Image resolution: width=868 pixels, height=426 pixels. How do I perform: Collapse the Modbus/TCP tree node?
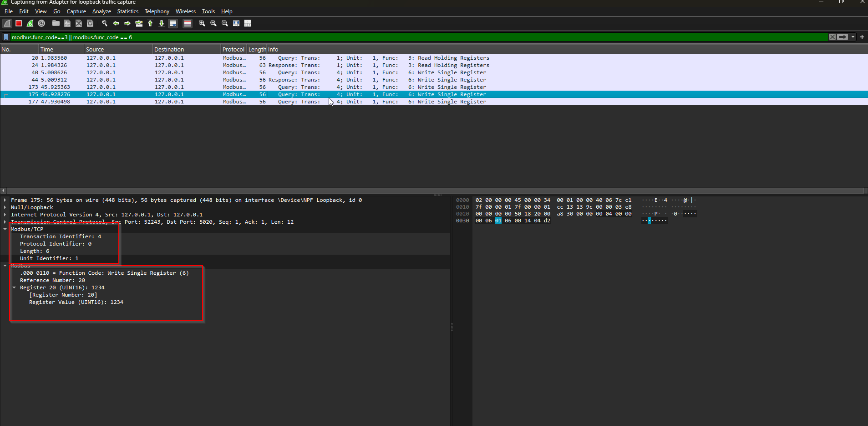tap(5, 229)
